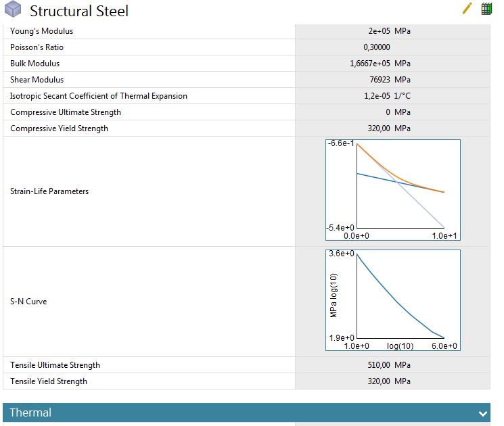Open the Strain-Life Parameters chart thumbnail
504x426 pixels.
392,191
